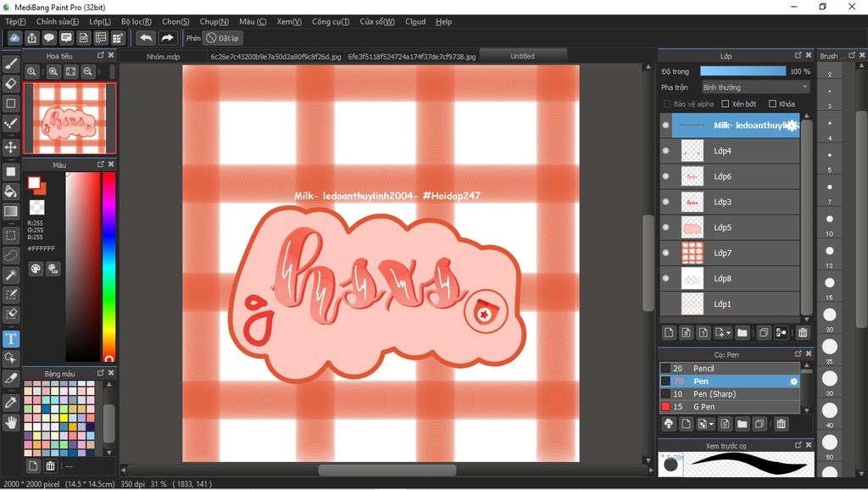Viewport: 868px width, 490px height.
Task: Toggle visibility of Lớp7 layer
Action: [666, 253]
